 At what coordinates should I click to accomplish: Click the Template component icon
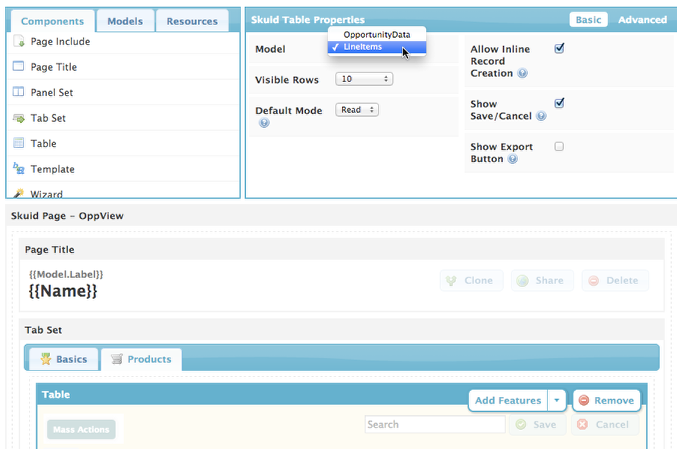coord(19,169)
